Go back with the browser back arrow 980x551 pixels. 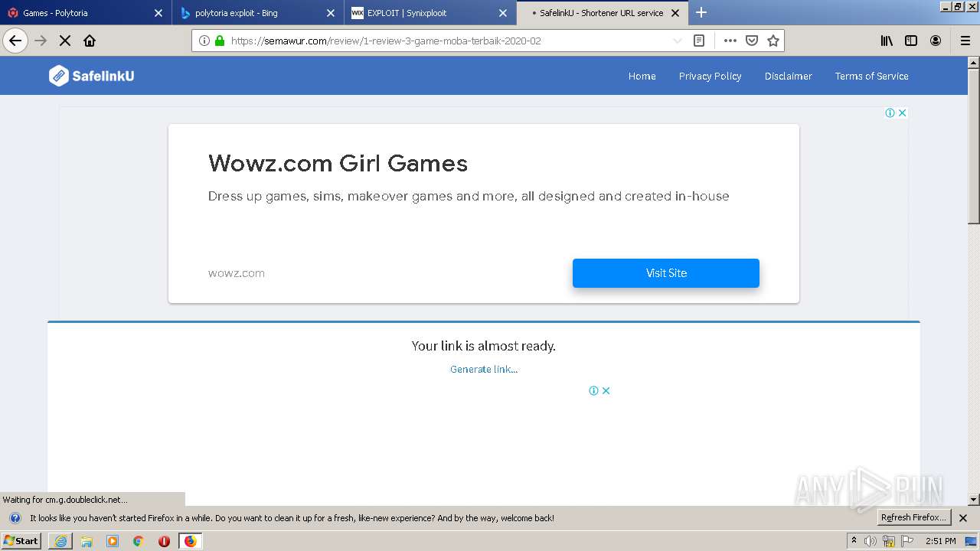tap(15, 41)
